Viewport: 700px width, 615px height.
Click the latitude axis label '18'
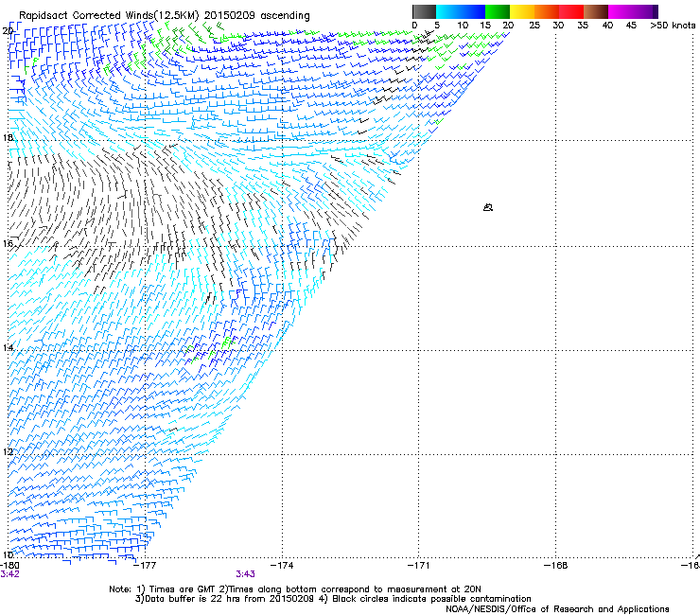[x=8, y=137]
